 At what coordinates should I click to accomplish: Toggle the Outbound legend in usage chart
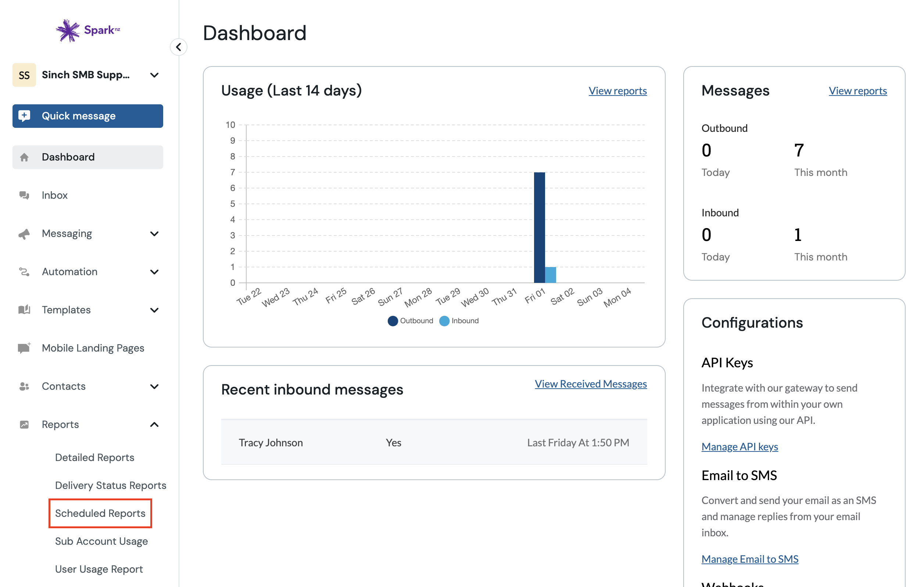point(410,321)
